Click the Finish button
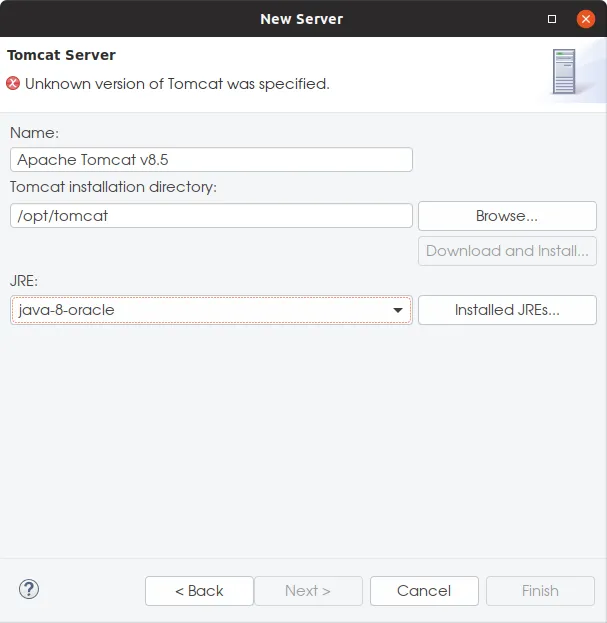The image size is (607, 623). pyautogui.click(x=540, y=591)
